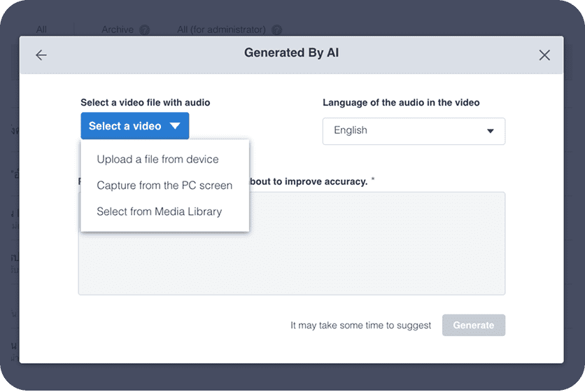Click 'Language of the audio in the video' label

401,103
